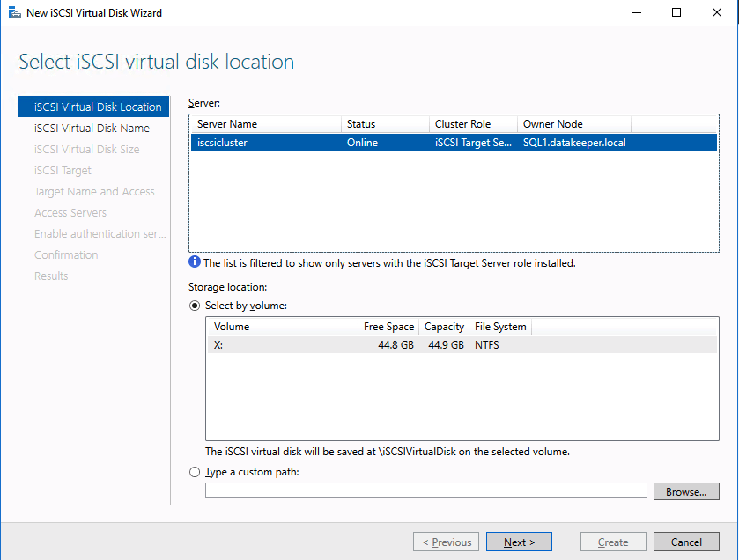Screen dimensions: 739x560
Task: Click the Cluster Role column header
Action: [472, 124]
